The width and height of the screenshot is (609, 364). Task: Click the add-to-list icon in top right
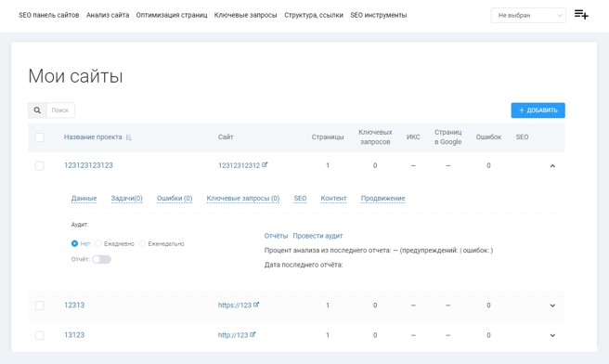pyautogui.click(x=581, y=15)
